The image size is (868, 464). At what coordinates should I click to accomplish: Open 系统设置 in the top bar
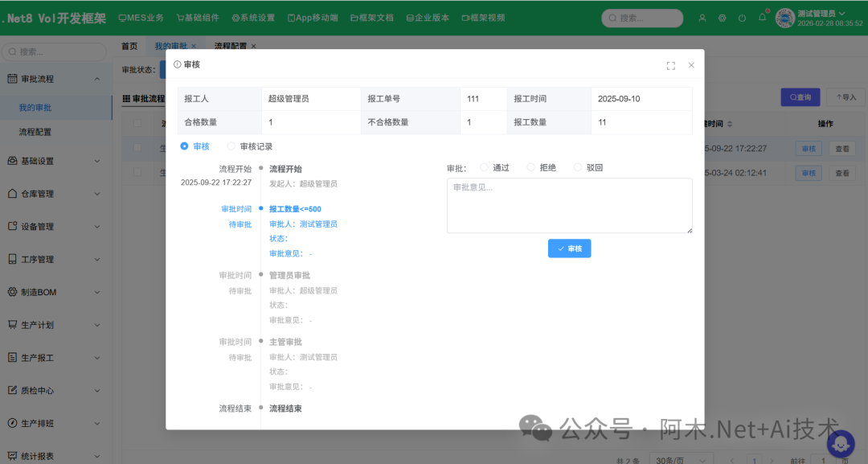tap(253, 17)
